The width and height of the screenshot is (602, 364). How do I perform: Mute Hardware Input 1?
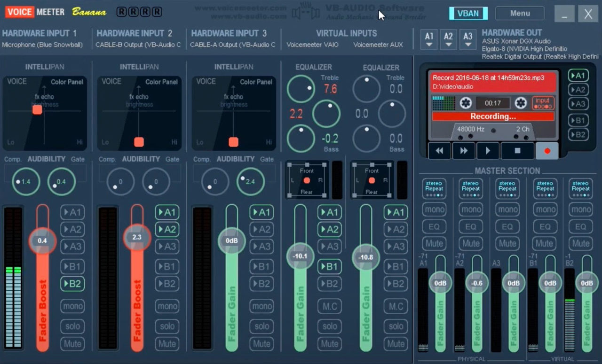pyautogui.click(x=72, y=344)
